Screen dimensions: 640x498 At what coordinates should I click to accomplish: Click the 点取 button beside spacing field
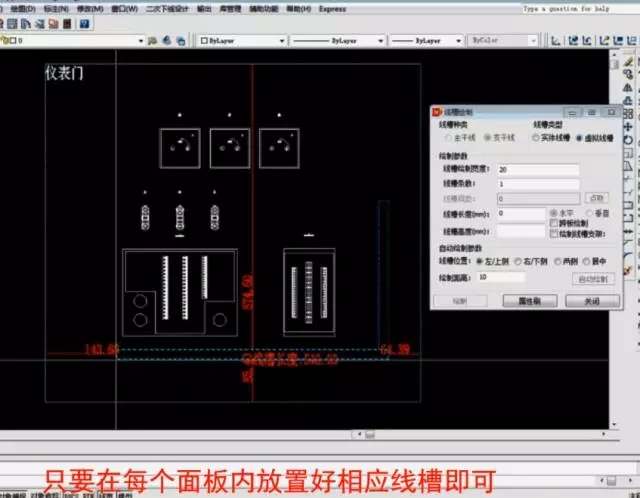[x=597, y=198]
